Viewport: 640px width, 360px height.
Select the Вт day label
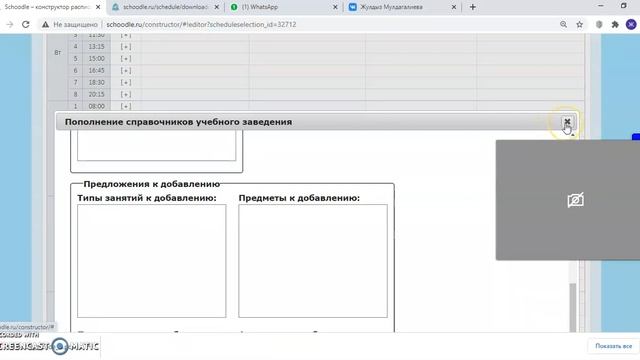pos(58,53)
